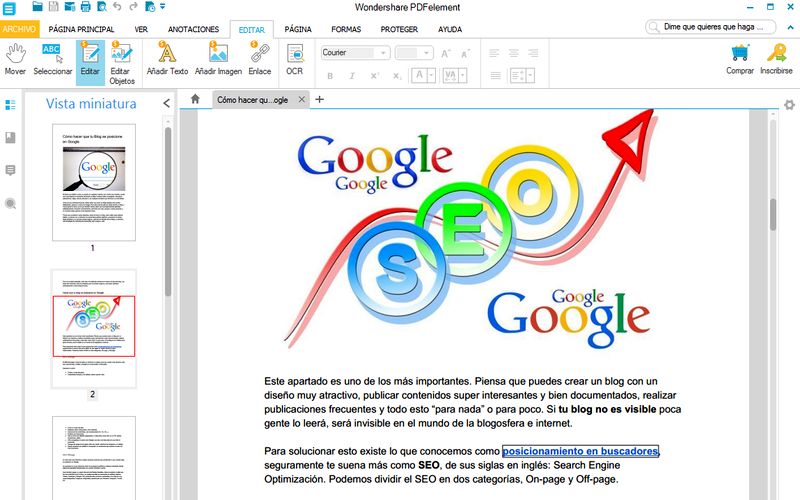Click the print preview magnifier icon
This screenshot has width=800, height=500.
pos(102,7)
